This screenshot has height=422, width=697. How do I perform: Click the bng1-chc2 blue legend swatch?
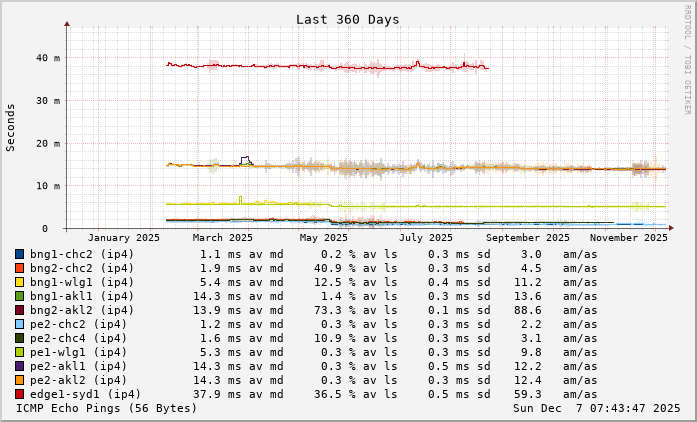19,255
